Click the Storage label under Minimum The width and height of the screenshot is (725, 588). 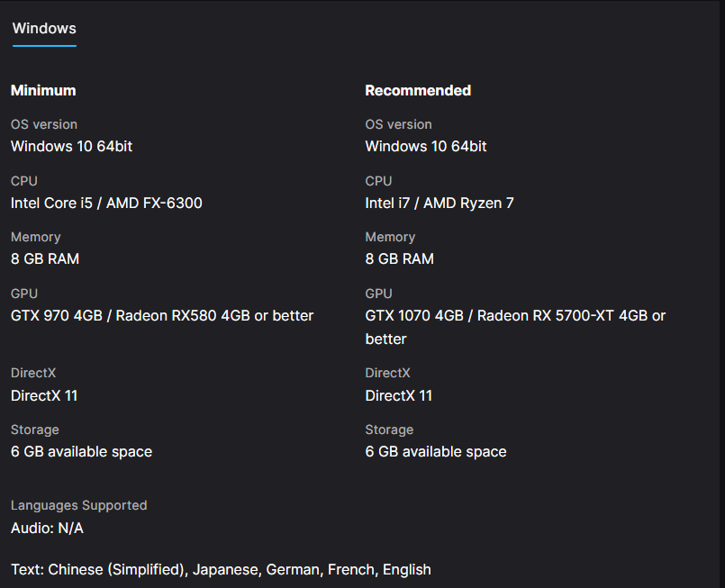(x=35, y=430)
